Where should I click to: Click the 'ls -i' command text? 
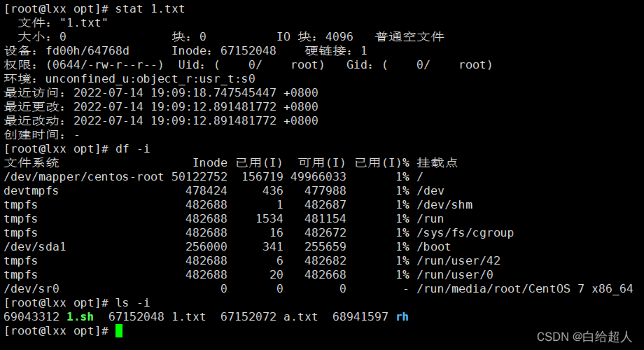pyautogui.click(x=133, y=303)
